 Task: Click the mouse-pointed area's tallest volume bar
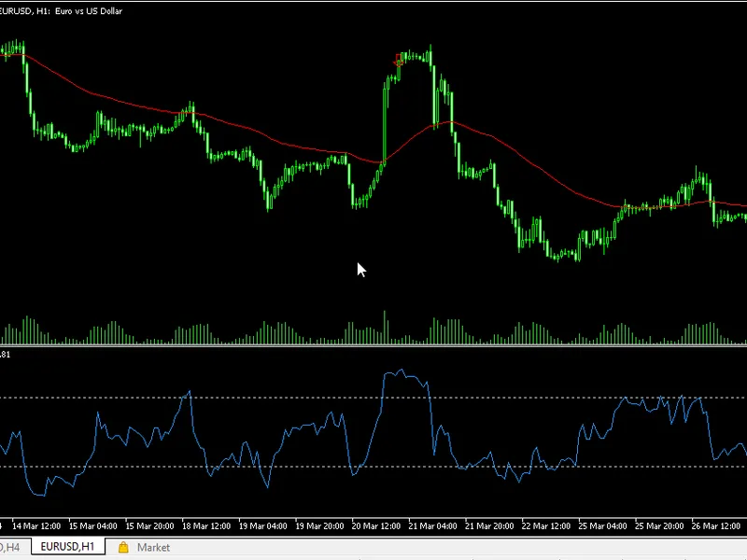point(385,328)
